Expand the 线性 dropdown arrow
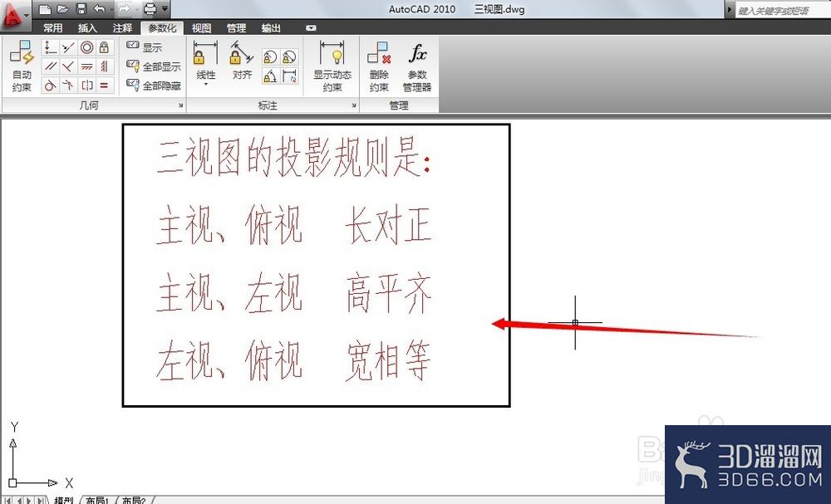This screenshot has height=504, width=831. (205, 84)
